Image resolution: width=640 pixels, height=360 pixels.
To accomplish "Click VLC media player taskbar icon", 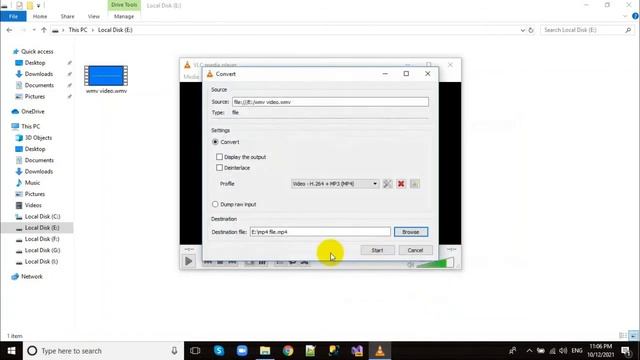I will point(380,351).
